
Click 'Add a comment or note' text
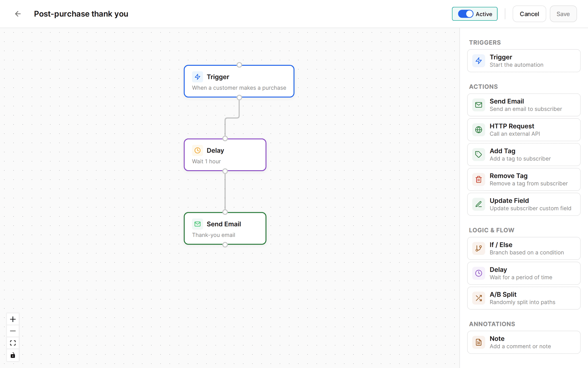(520, 346)
